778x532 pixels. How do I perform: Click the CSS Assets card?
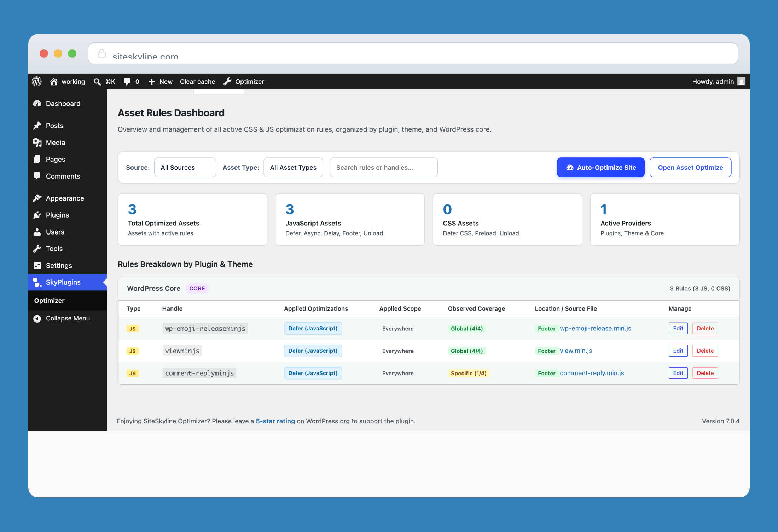click(x=507, y=220)
